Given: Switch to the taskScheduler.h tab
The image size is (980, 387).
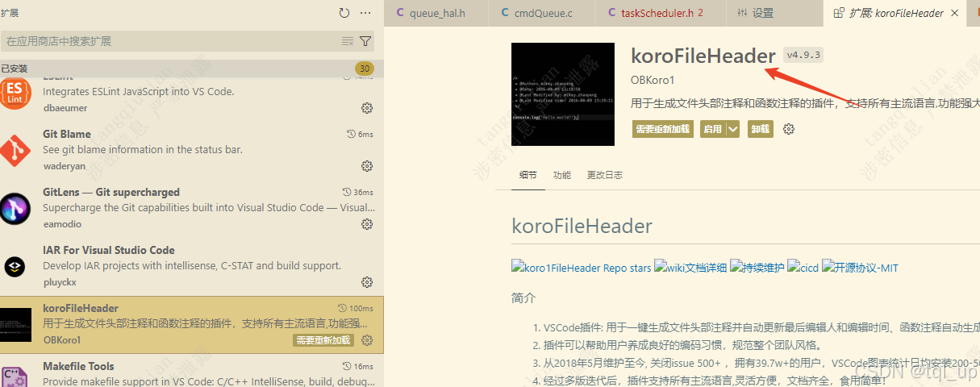Looking at the screenshot, I should [x=661, y=13].
